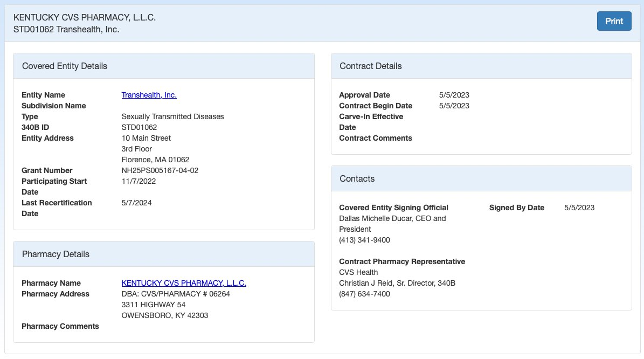644x359 pixels.
Task: Click the Pharmacy Address label
Action: pyautogui.click(x=56, y=294)
